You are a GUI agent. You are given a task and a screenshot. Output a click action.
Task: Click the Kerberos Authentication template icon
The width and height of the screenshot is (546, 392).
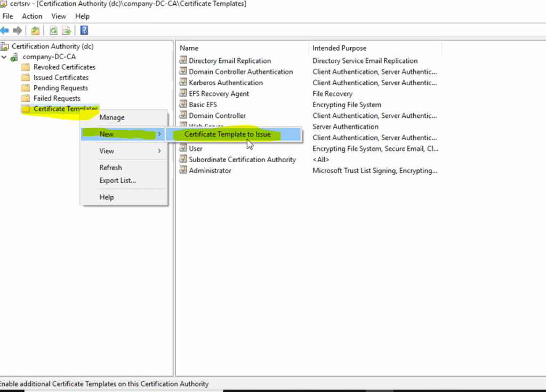tap(183, 83)
